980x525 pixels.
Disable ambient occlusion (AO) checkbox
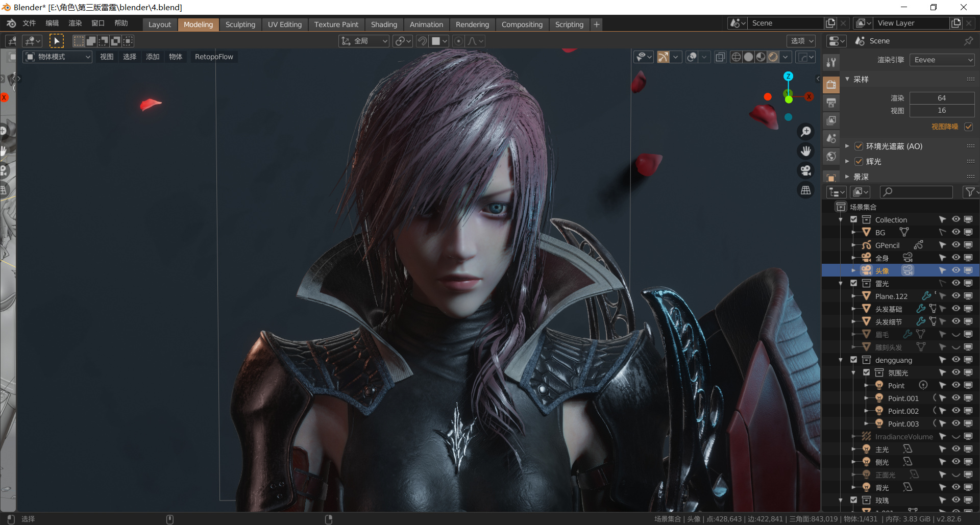[x=859, y=146]
